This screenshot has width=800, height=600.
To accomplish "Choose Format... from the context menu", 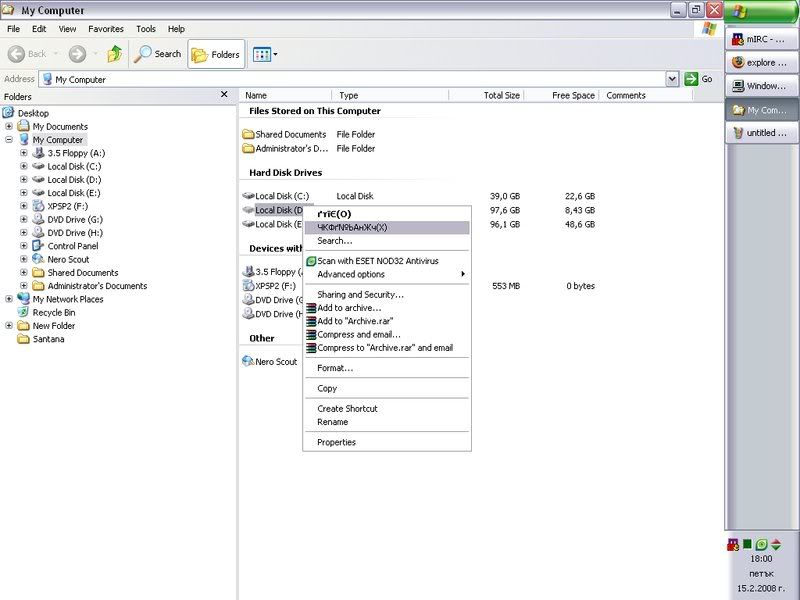I will point(335,368).
